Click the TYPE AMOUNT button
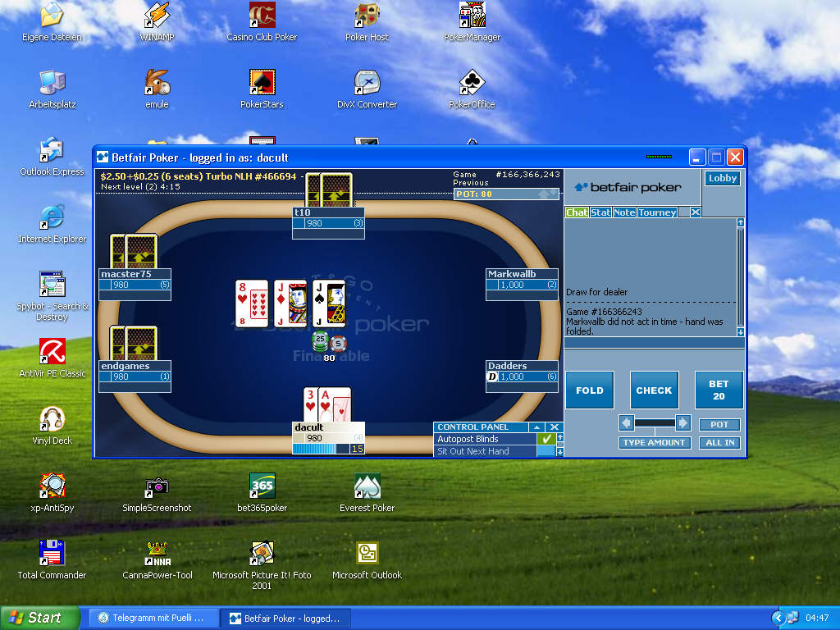Screen dimensions: 840x630 [x=654, y=442]
